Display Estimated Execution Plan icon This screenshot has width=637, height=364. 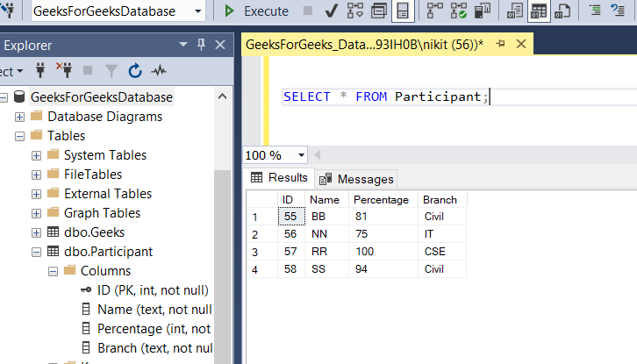click(x=354, y=11)
